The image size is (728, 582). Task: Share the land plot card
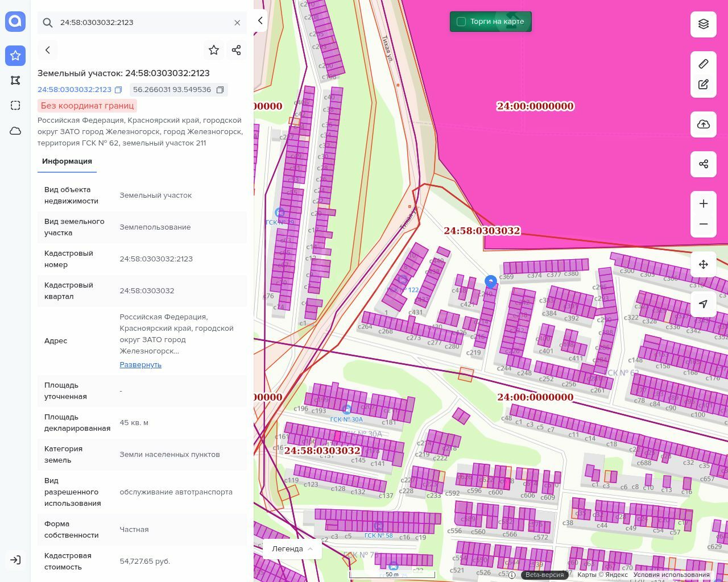(237, 50)
